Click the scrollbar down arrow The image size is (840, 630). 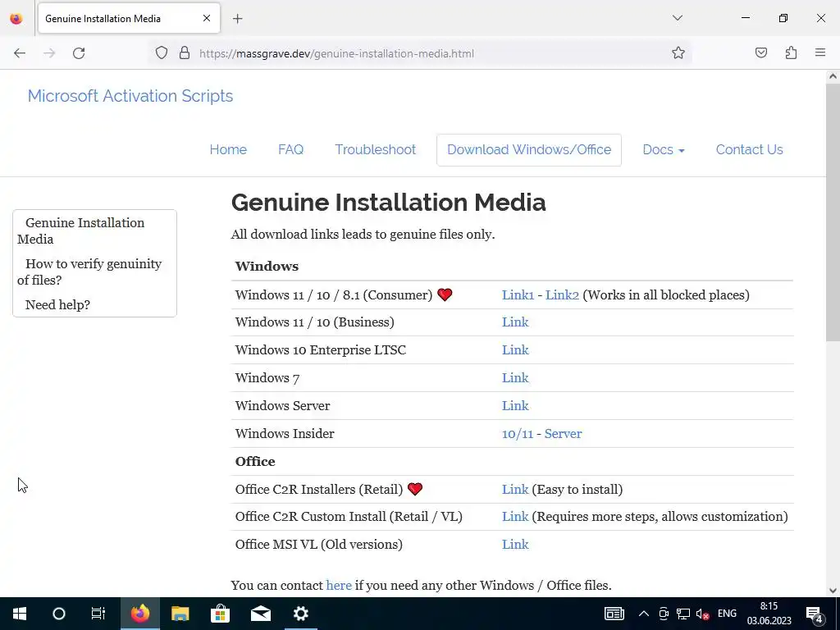coord(833,591)
